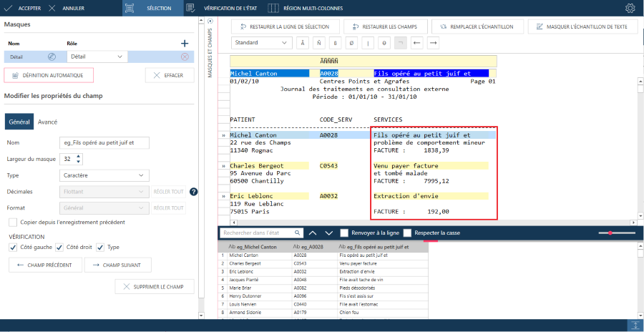This screenshot has width=644, height=332.
Task: Add a new mask with plus icon
Action: [185, 43]
